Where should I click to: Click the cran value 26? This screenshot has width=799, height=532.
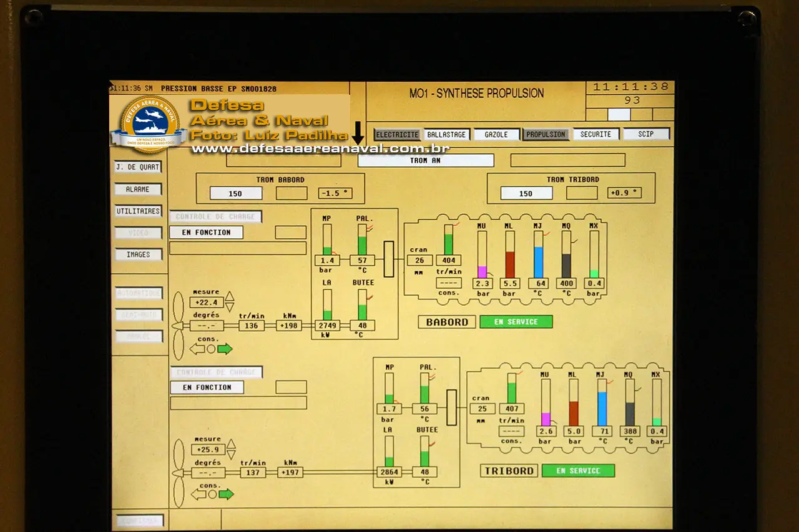tap(419, 261)
